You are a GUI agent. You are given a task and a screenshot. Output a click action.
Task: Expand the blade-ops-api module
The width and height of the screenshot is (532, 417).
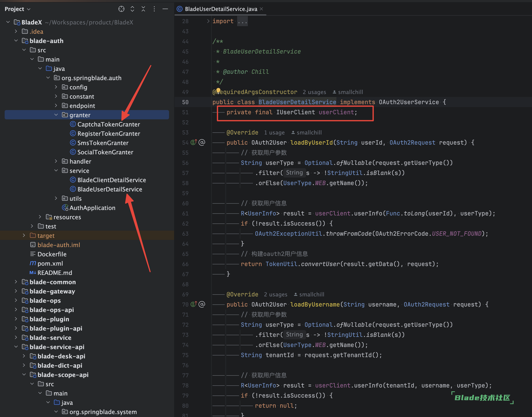(x=16, y=310)
